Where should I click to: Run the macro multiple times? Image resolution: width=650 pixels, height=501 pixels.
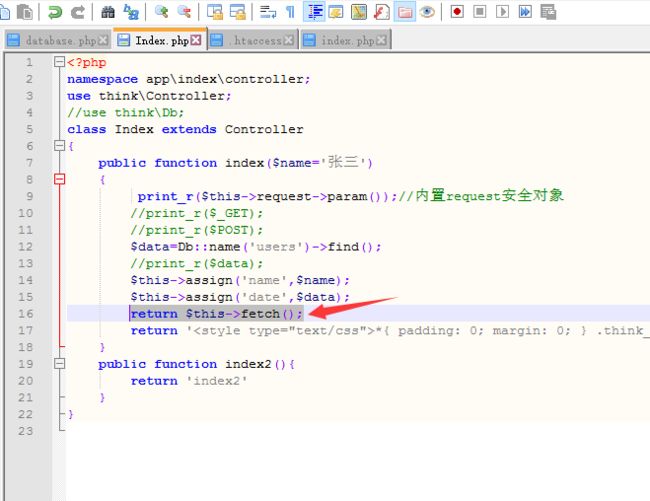tap(525, 12)
